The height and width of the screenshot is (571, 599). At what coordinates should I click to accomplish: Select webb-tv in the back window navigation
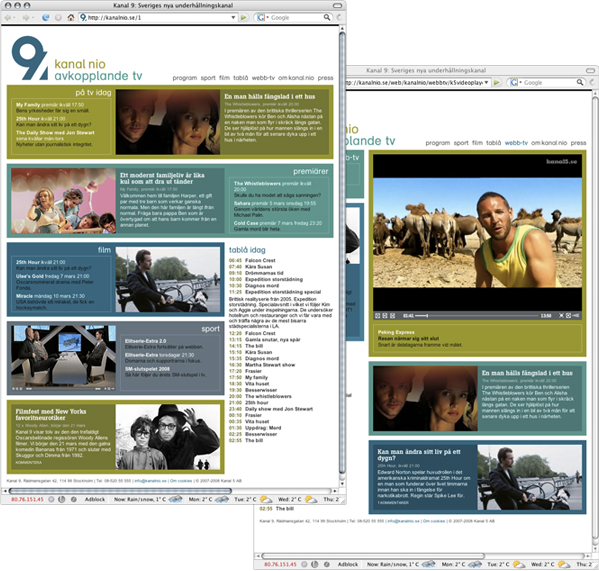(x=516, y=143)
